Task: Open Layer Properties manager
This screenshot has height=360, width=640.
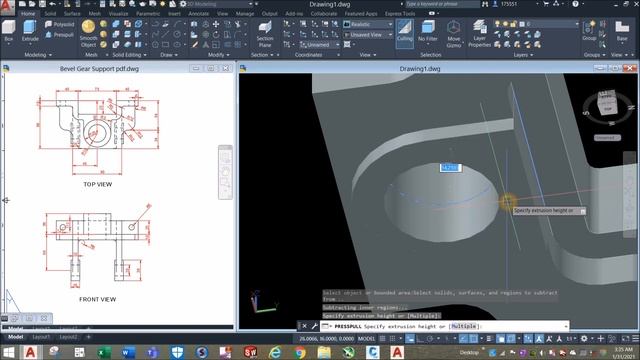Action: (x=480, y=34)
